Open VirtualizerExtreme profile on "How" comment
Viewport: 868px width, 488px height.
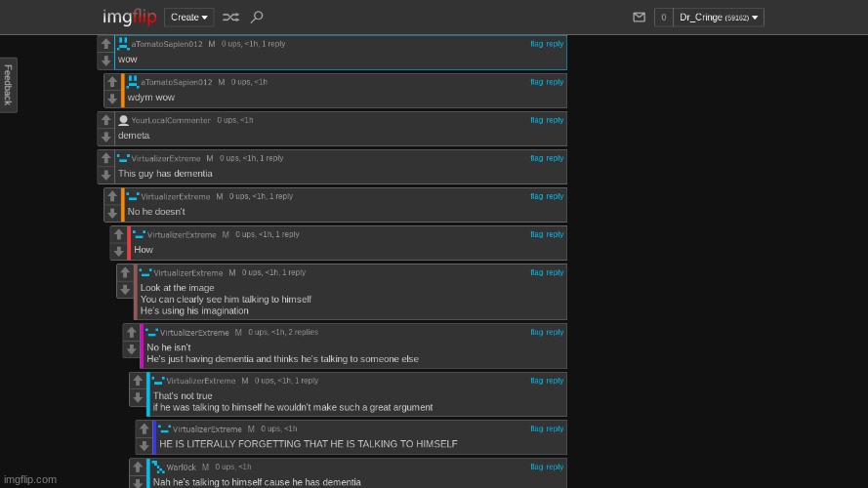(182, 235)
